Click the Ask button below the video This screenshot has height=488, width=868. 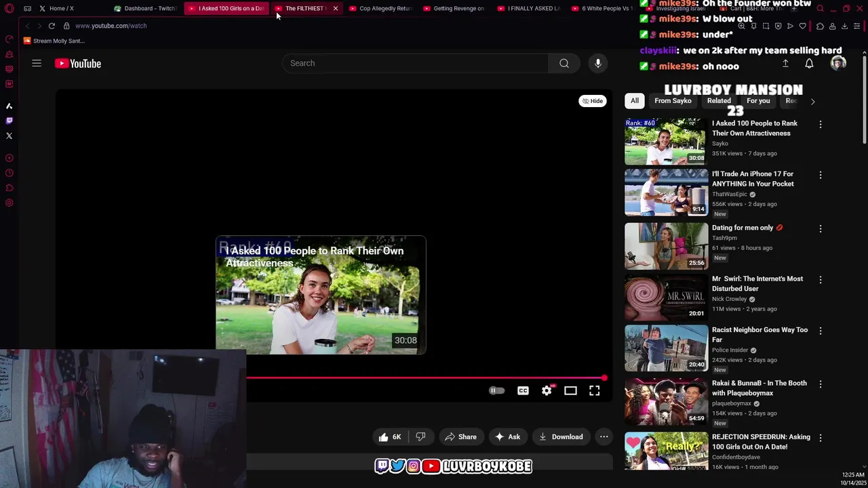click(507, 436)
